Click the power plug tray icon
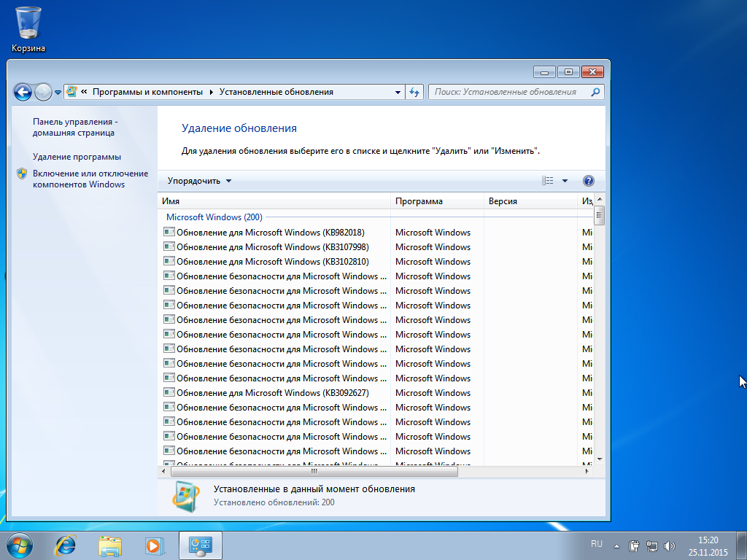Image resolution: width=747 pixels, height=560 pixels. [634, 546]
